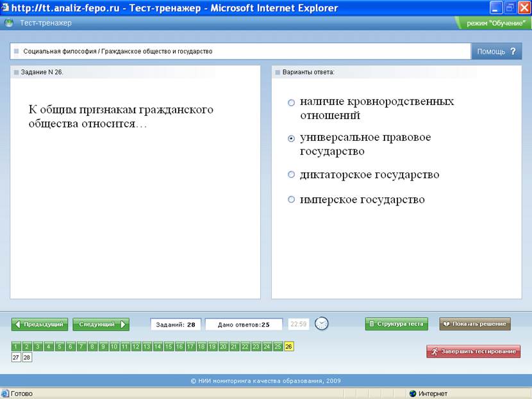Choose 'имперское государство' option

291,199
